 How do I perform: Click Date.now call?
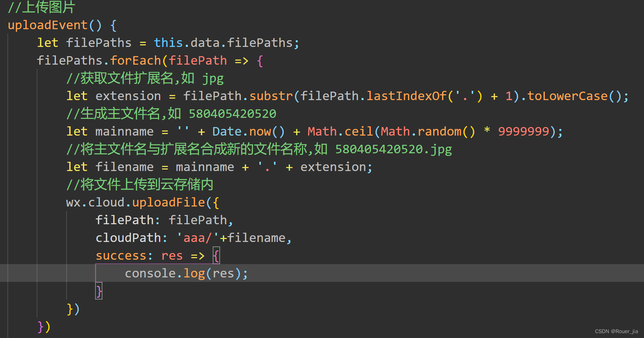tap(249, 132)
